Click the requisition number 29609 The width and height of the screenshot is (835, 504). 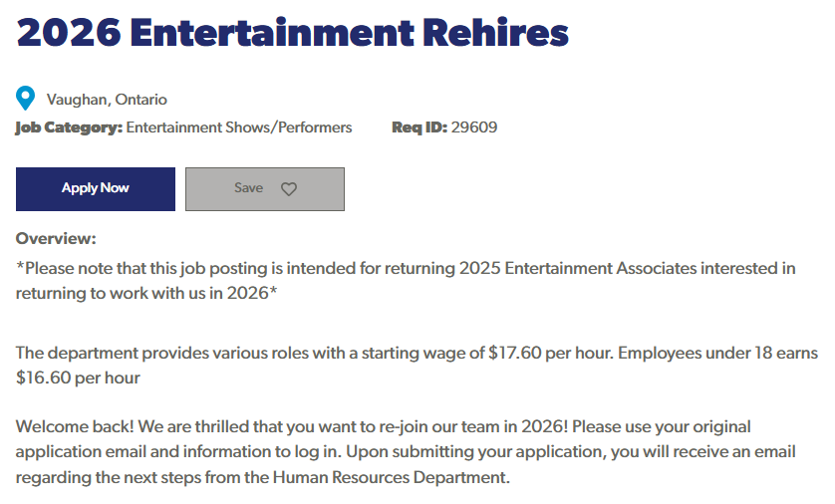tap(474, 127)
